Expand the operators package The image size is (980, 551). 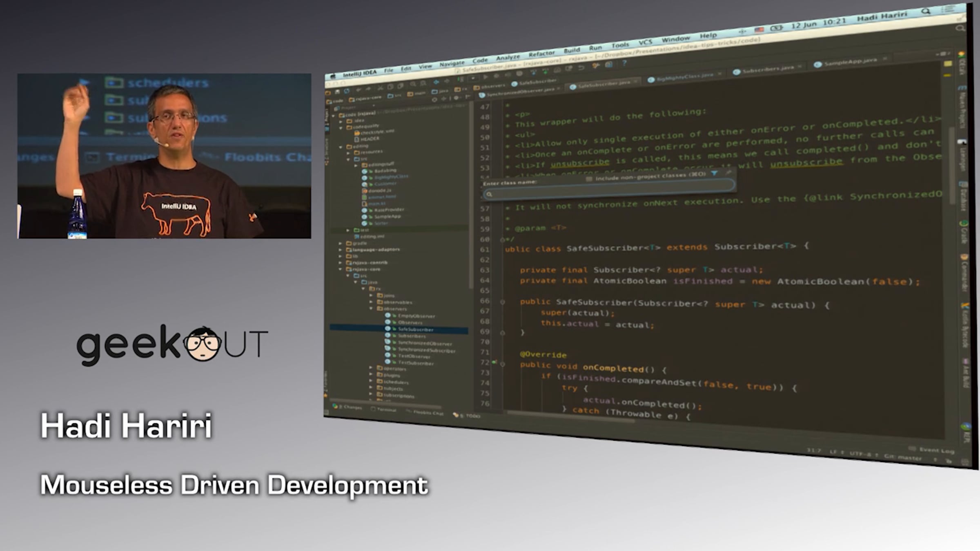371,368
